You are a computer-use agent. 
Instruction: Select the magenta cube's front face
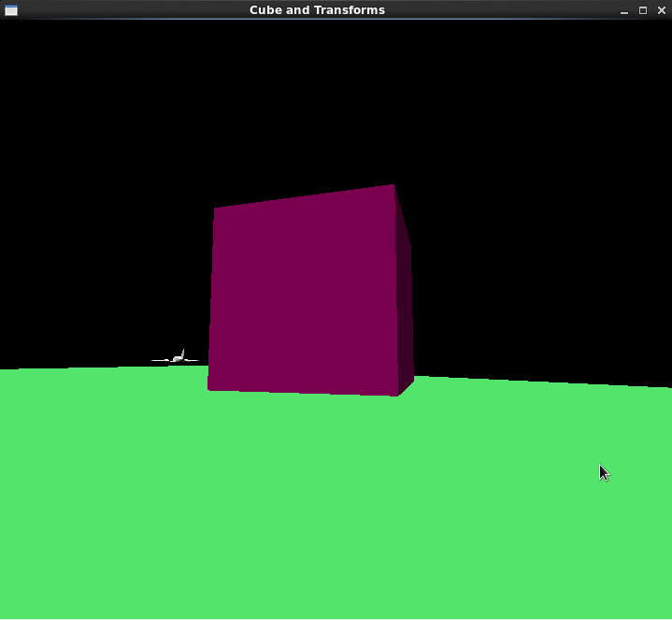click(x=304, y=292)
